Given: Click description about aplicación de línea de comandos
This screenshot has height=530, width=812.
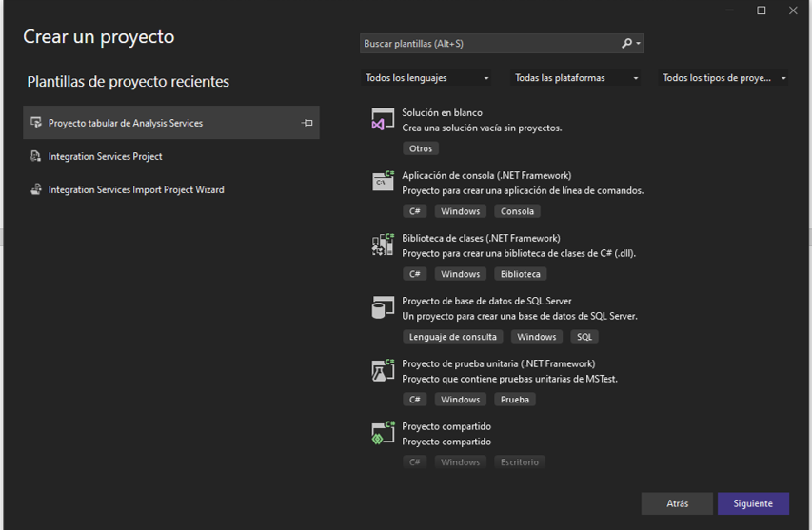Looking at the screenshot, I should (x=523, y=190).
